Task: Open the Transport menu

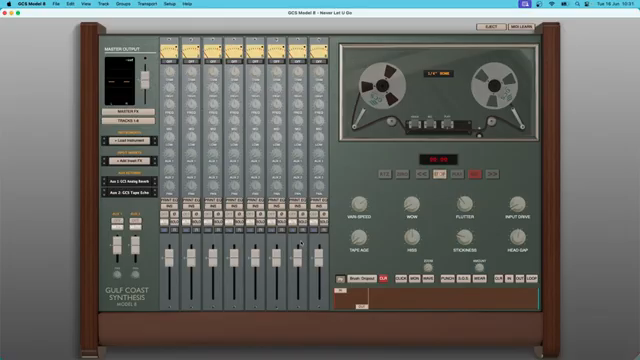Action: [x=147, y=4]
